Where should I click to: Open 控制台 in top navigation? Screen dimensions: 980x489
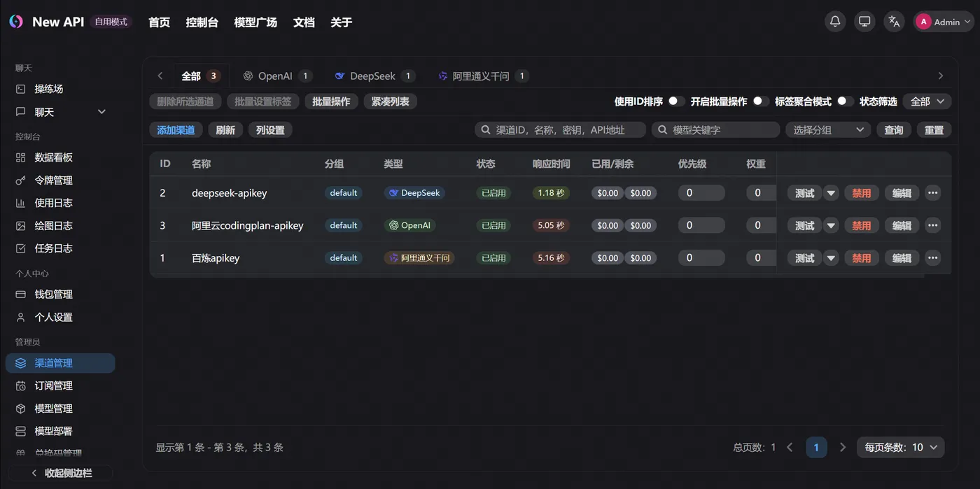coord(202,22)
